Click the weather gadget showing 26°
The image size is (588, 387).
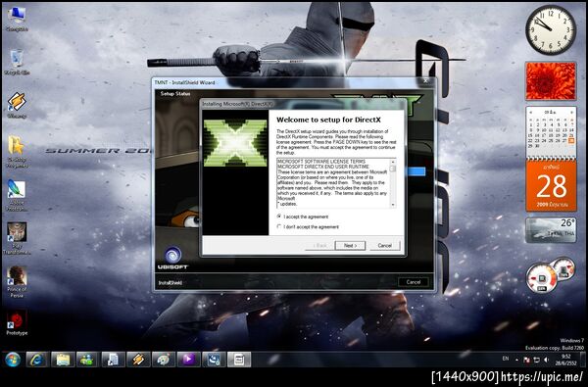point(551,230)
